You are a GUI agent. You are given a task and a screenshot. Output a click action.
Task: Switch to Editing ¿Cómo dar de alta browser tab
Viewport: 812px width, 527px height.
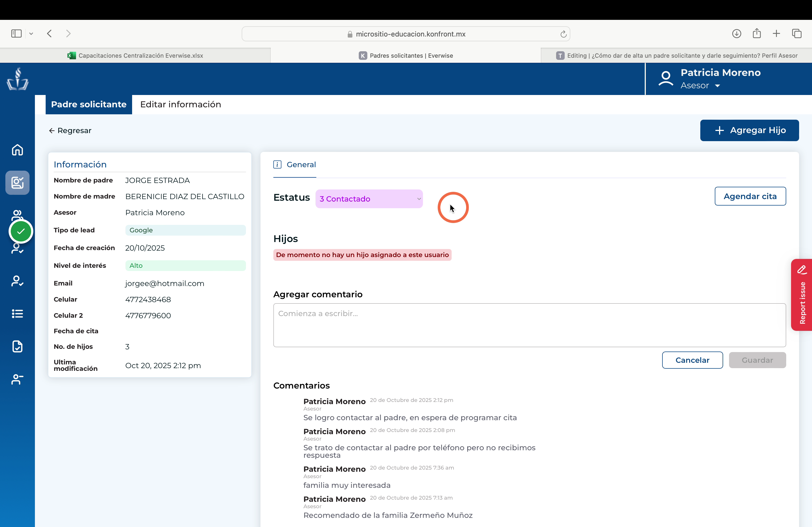point(677,56)
